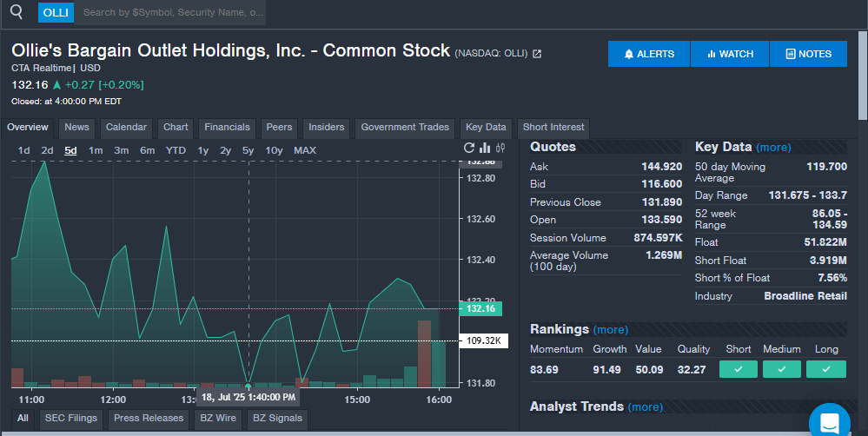This screenshot has height=436, width=868.
Task: Switch to bar chart view icon
Action: (x=485, y=148)
